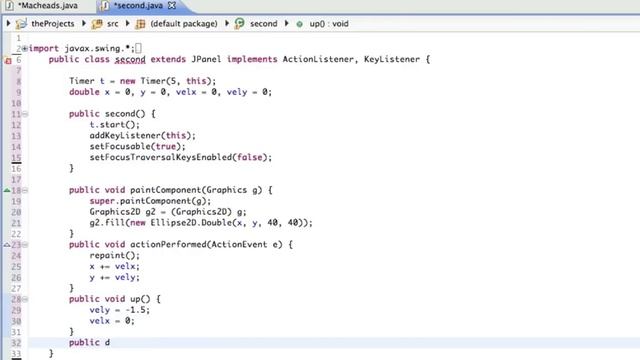Expand the arrow before theProjects breadcrumb
Viewport: 640px width, 360px height.
(x=8, y=23)
